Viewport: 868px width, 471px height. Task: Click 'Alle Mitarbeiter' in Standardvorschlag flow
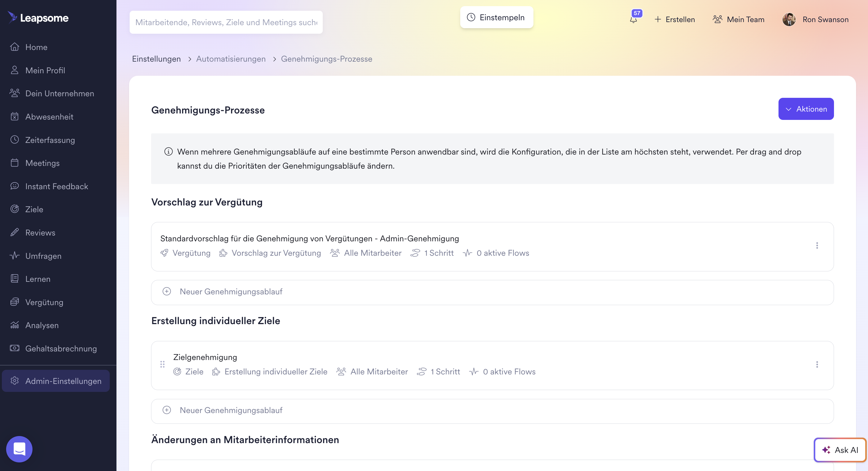tap(373, 253)
